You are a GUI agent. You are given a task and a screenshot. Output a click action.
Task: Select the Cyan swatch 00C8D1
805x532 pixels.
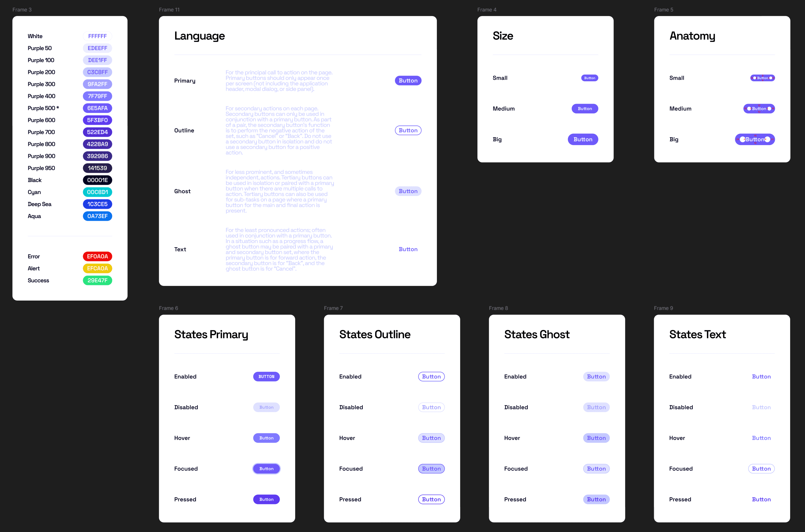[x=97, y=192]
